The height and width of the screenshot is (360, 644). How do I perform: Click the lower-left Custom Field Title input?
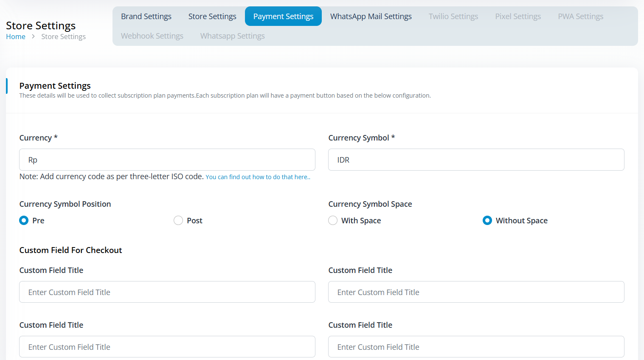click(x=167, y=347)
